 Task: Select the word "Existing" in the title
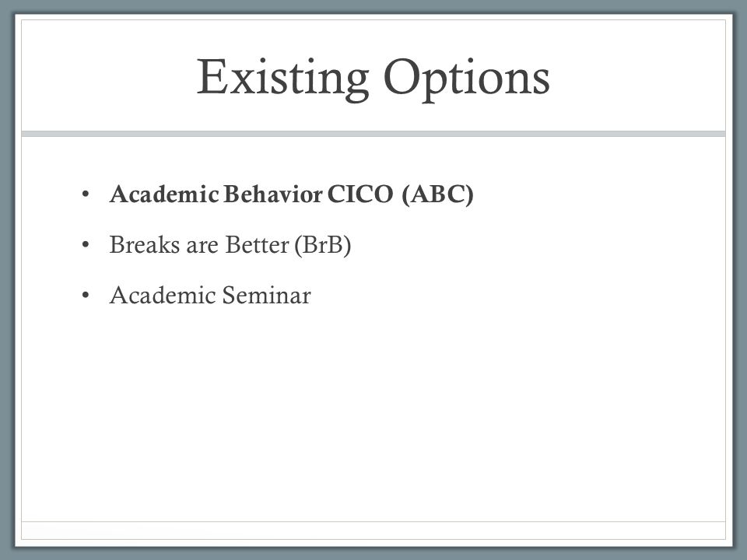tap(283, 78)
